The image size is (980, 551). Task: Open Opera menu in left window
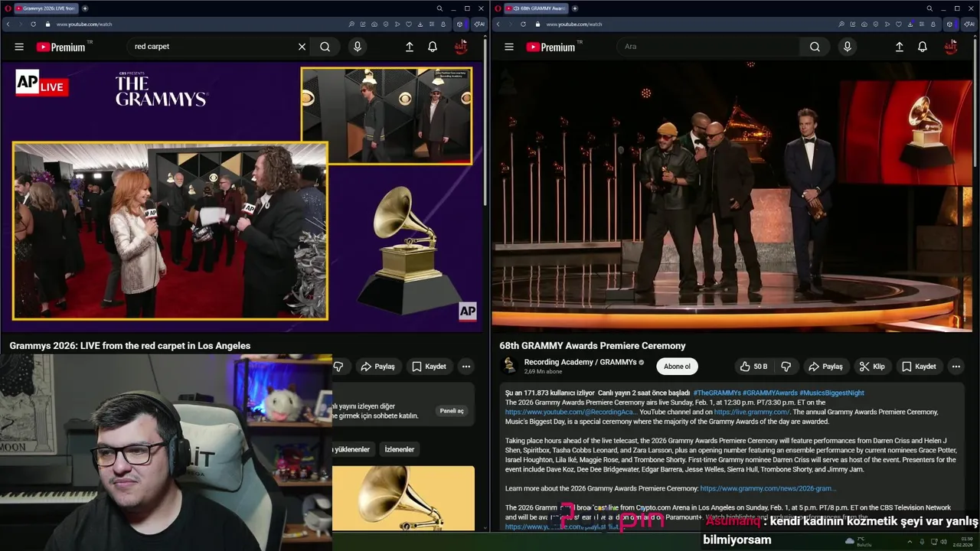coord(8,8)
